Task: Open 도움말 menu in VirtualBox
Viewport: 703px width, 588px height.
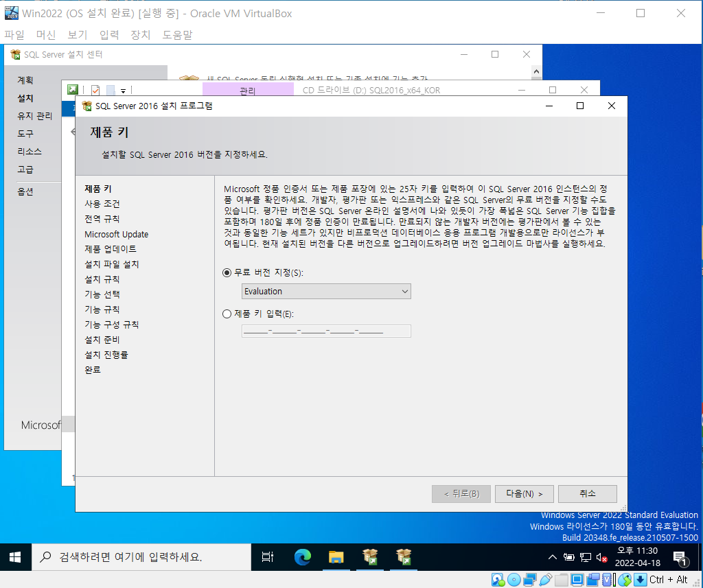Action: tap(177, 34)
